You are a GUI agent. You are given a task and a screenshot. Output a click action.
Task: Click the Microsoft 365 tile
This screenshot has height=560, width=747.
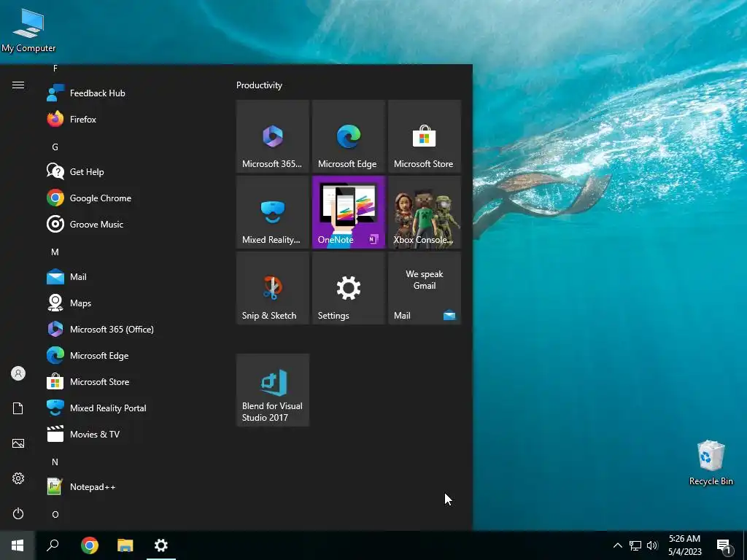(273, 136)
